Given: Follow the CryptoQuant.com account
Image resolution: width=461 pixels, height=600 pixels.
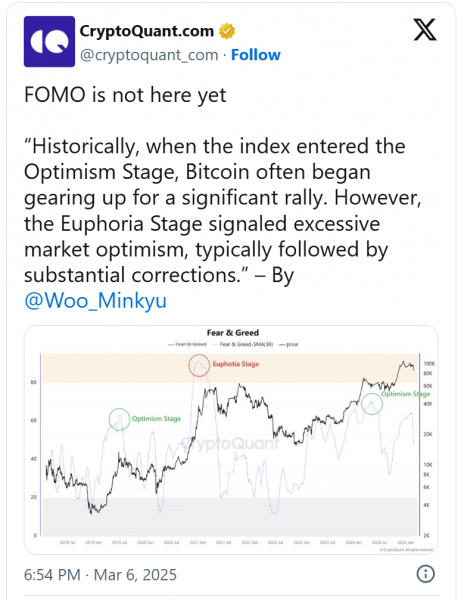Looking at the screenshot, I should coord(256,55).
